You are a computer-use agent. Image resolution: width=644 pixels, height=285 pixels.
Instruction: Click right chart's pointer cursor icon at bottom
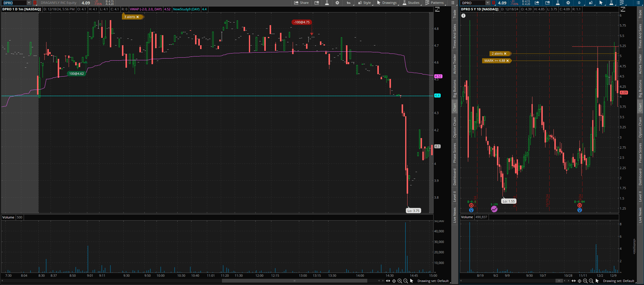(x=597, y=281)
